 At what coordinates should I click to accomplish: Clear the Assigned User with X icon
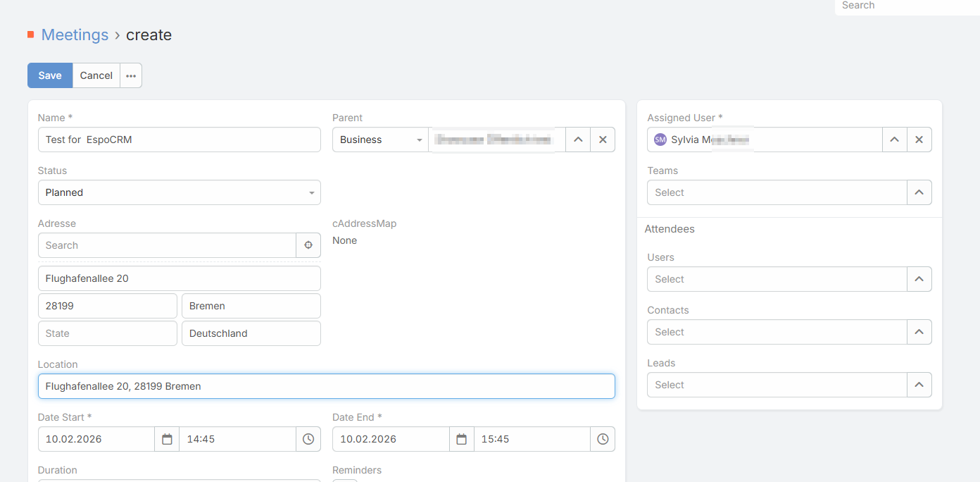click(919, 140)
